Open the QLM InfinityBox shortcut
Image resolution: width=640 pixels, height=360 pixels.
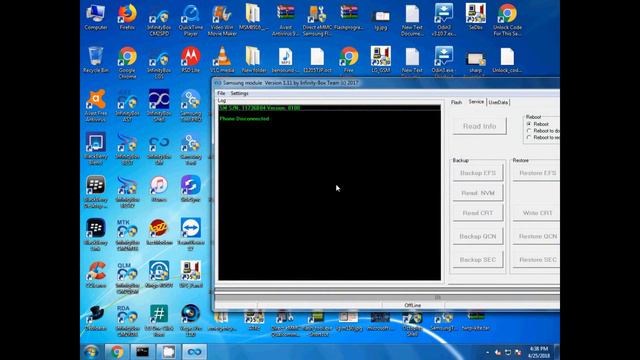(x=127, y=278)
